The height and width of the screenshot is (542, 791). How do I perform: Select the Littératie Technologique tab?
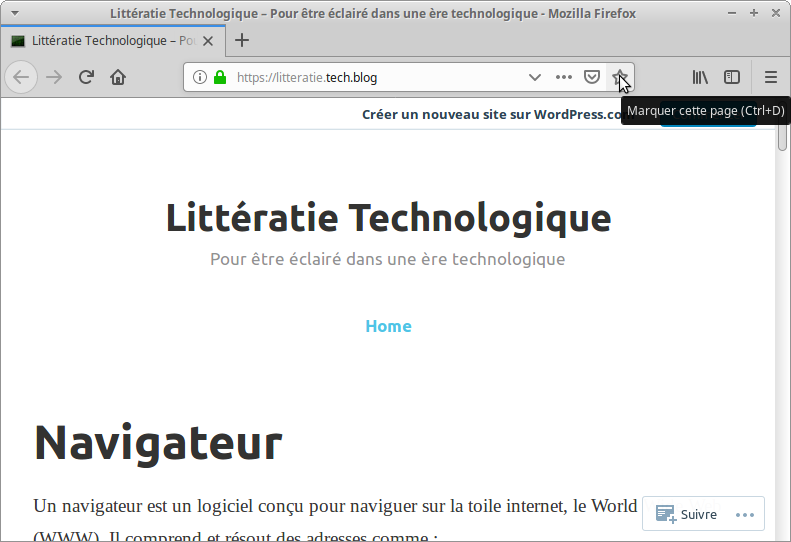(110, 41)
